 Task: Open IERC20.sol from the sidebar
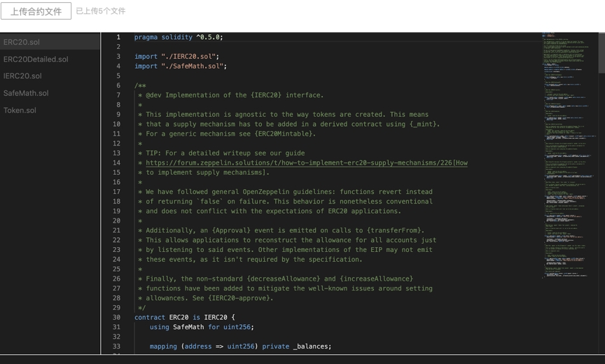click(22, 76)
